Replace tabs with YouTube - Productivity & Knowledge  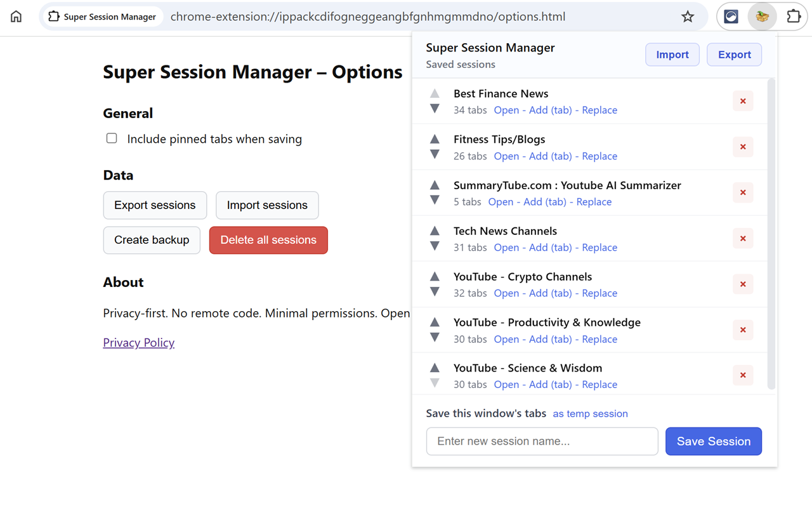pos(599,339)
